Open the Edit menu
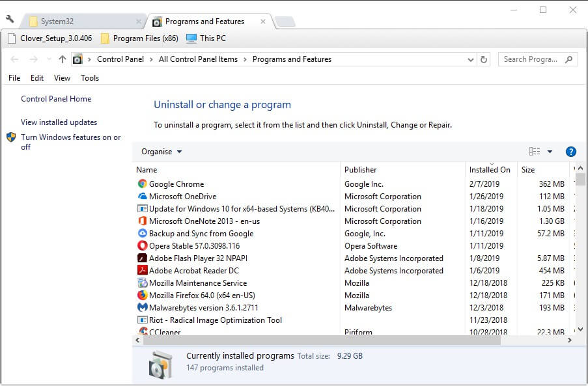 (x=37, y=78)
